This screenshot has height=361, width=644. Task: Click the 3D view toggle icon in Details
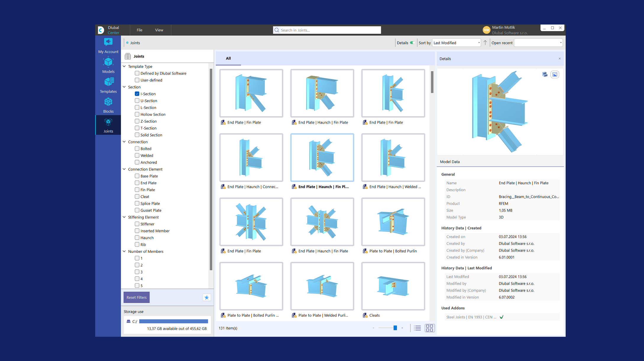pyautogui.click(x=545, y=74)
